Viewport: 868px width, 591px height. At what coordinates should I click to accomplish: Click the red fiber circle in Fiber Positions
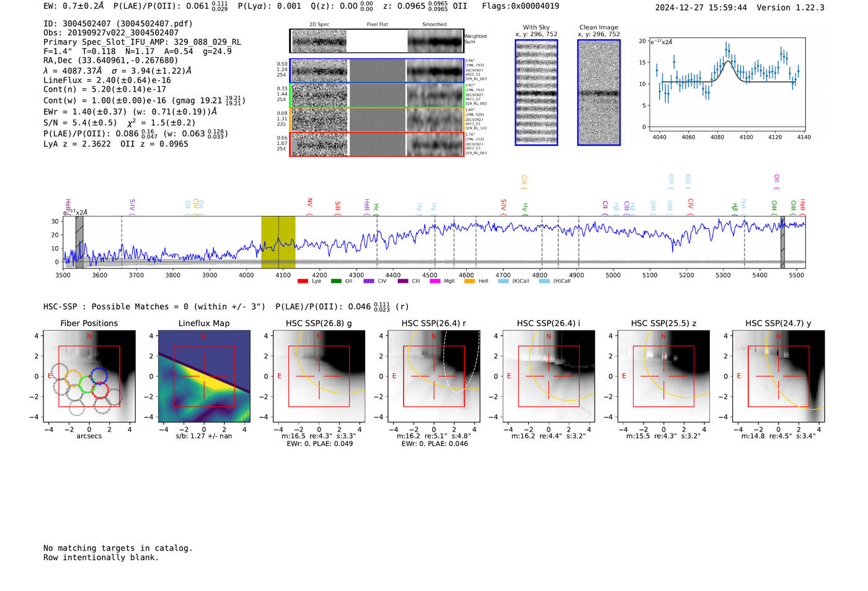click(101, 390)
